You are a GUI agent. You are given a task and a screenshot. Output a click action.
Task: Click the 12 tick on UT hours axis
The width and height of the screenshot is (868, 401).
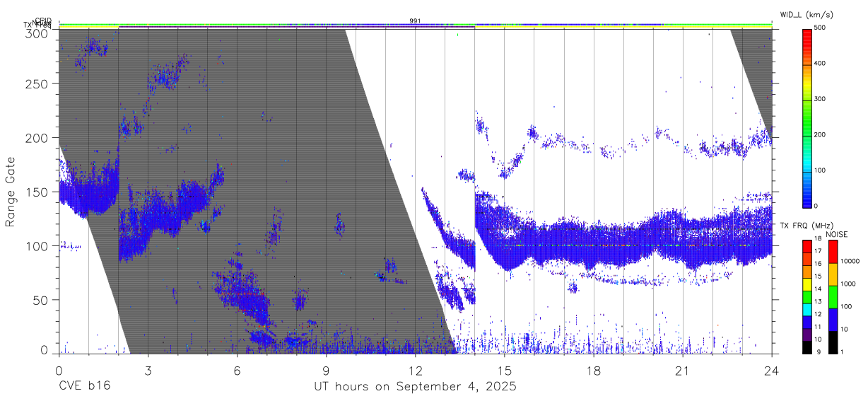point(415,370)
